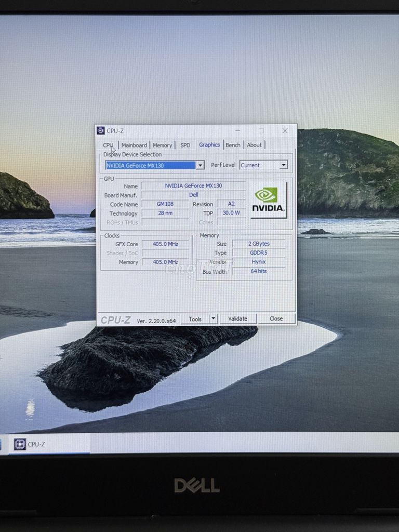Click the Technology value 28 nm
399x532 pixels.
pyautogui.click(x=165, y=213)
